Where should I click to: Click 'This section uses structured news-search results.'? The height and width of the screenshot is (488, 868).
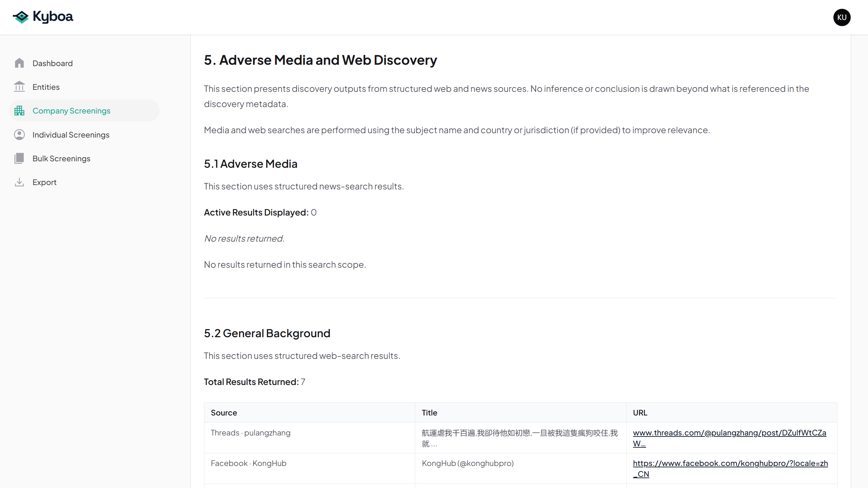[x=304, y=186]
